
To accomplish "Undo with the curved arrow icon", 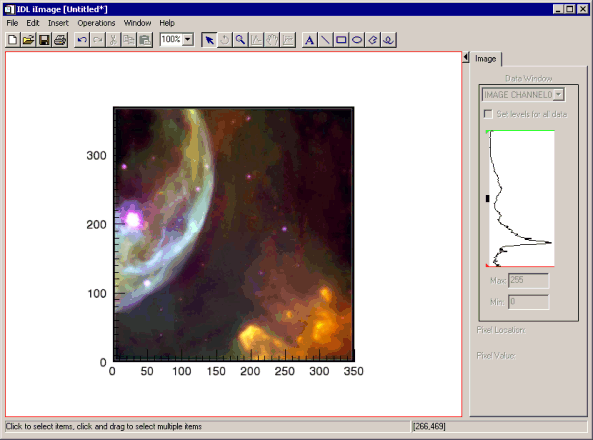I will [x=82, y=40].
